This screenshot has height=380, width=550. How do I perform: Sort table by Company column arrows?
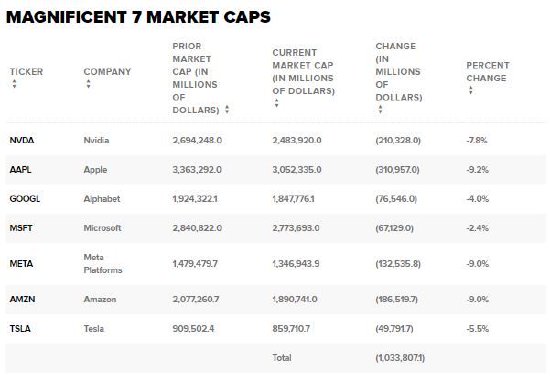[88, 84]
